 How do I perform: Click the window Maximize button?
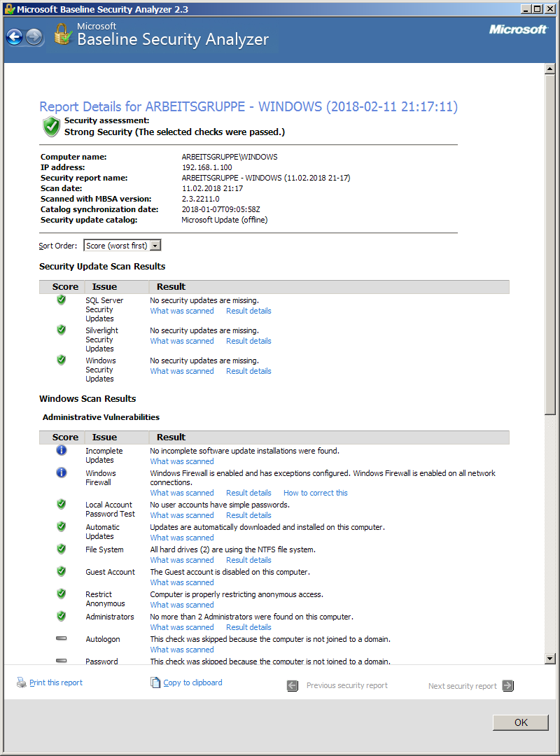pos(537,8)
